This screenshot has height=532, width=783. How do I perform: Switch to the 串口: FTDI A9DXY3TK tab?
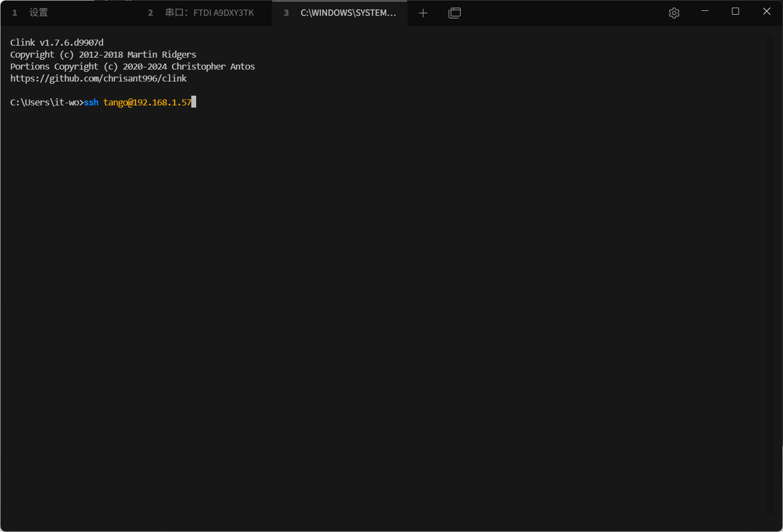[209, 12]
